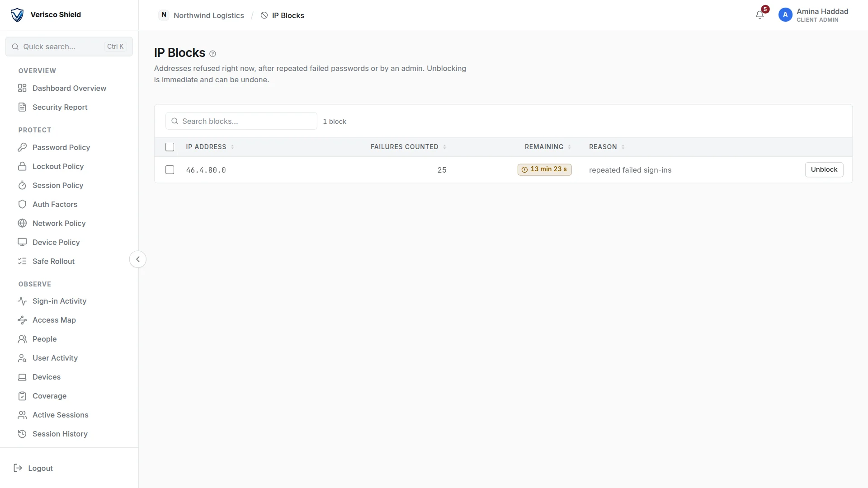Select the checkbox for 46.4.80.0 row

tap(170, 170)
